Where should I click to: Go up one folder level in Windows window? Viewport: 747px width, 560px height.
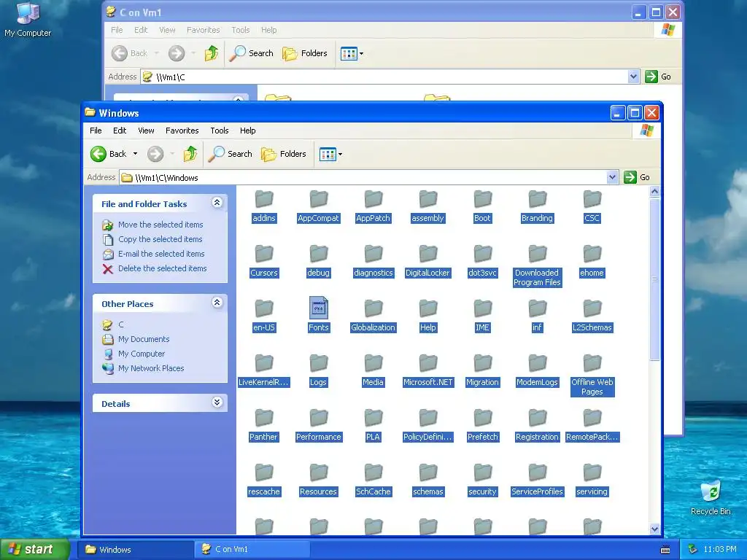coord(190,154)
